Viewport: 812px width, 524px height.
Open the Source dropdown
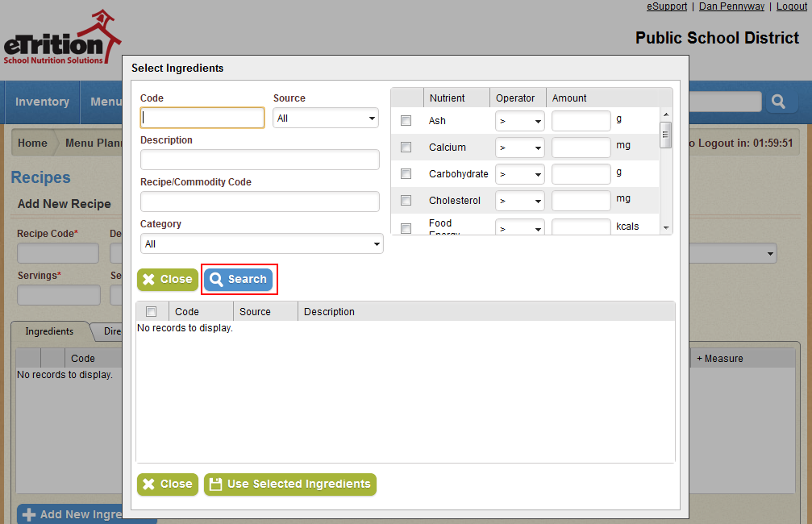tap(326, 119)
